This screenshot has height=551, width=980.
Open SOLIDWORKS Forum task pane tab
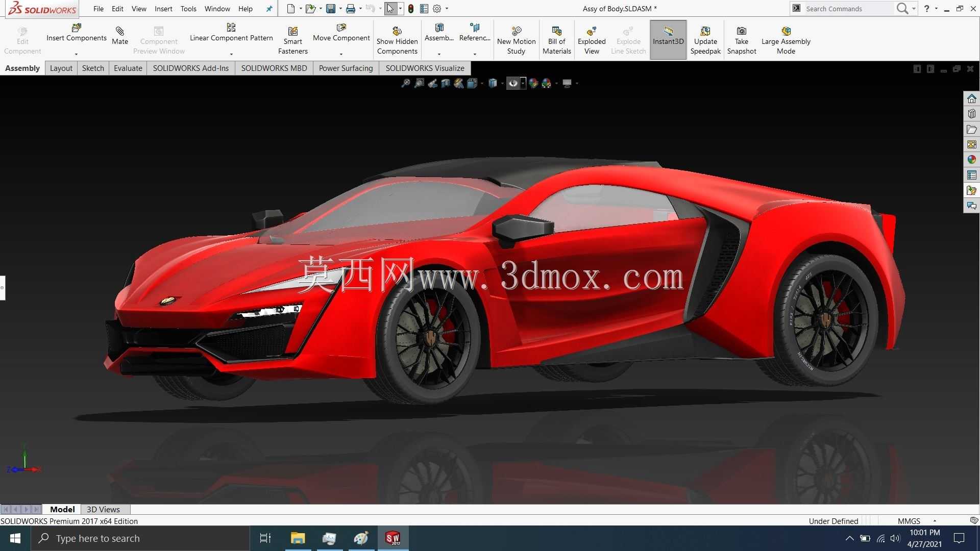click(971, 206)
